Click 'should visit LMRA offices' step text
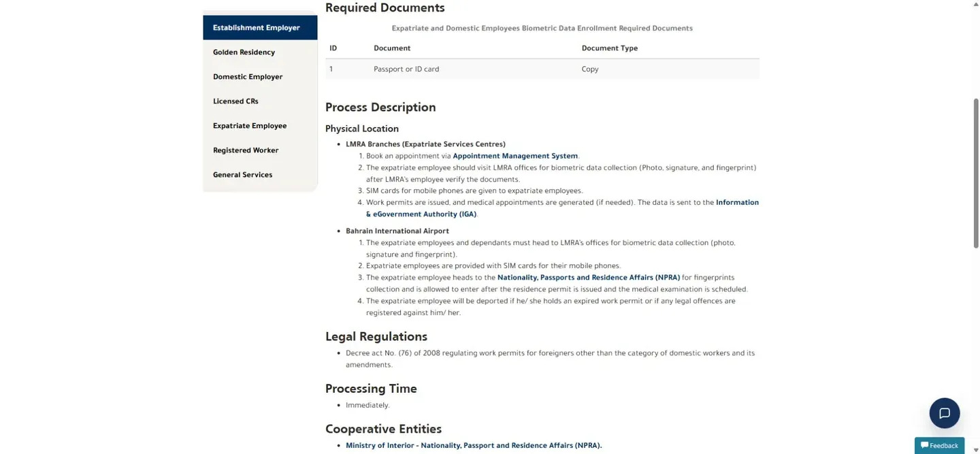980x454 pixels. pyautogui.click(x=561, y=174)
